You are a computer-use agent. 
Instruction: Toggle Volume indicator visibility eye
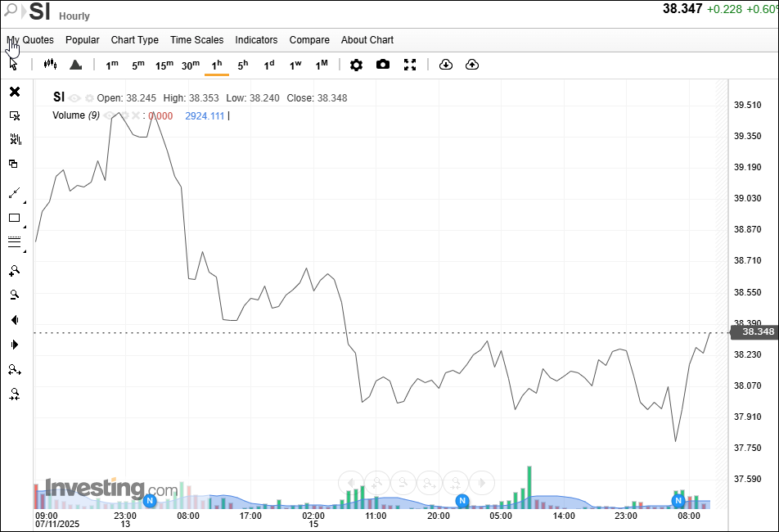(110, 115)
